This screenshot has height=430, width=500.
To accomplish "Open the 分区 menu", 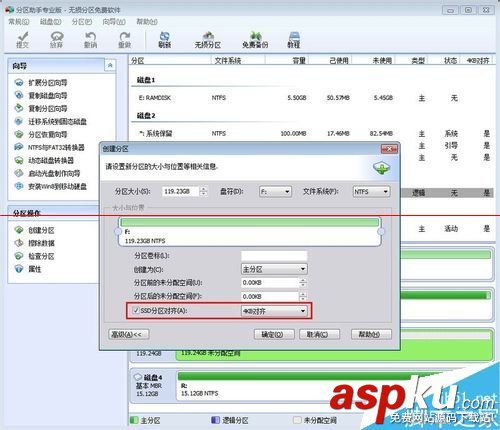I will coord(82,22).
